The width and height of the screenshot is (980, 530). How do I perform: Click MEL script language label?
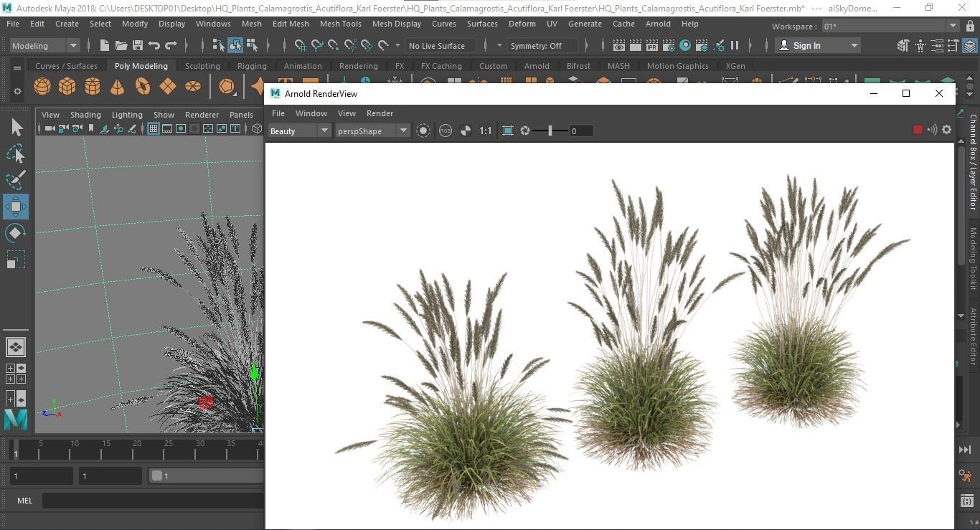coord(24,501)
